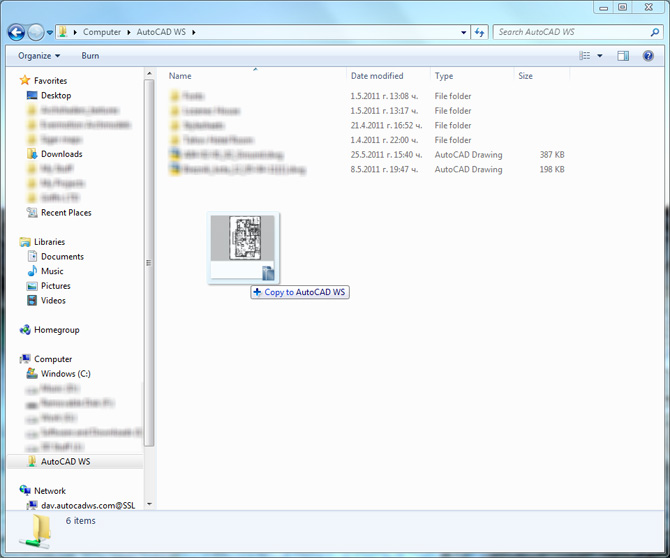This screenshot has height=558, width=670.
Task: Select the folder modified 1.5.2011 13:08
Action: [367, 96]
